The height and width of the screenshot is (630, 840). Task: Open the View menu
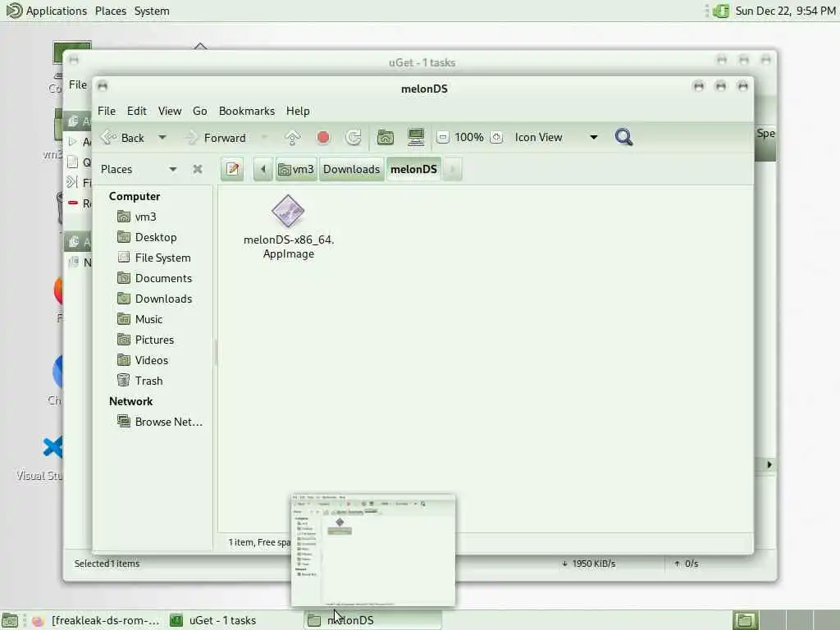pyautogui.click(x=169, y=111)
